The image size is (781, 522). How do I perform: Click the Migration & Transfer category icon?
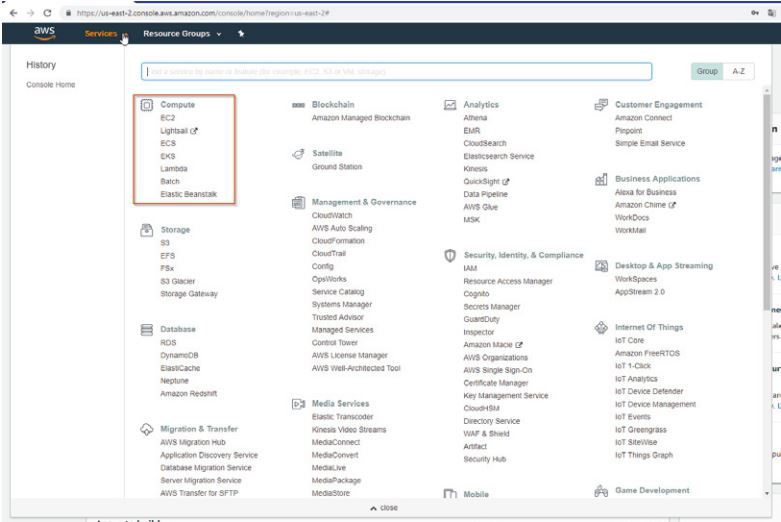[146, 429]
